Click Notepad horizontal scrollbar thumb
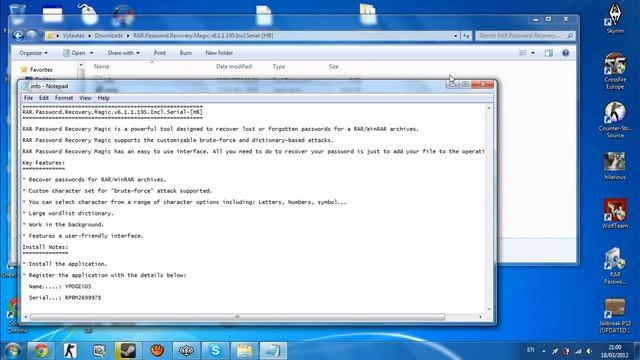This screenshot has height=360, width=640. (x=237, y=317)
